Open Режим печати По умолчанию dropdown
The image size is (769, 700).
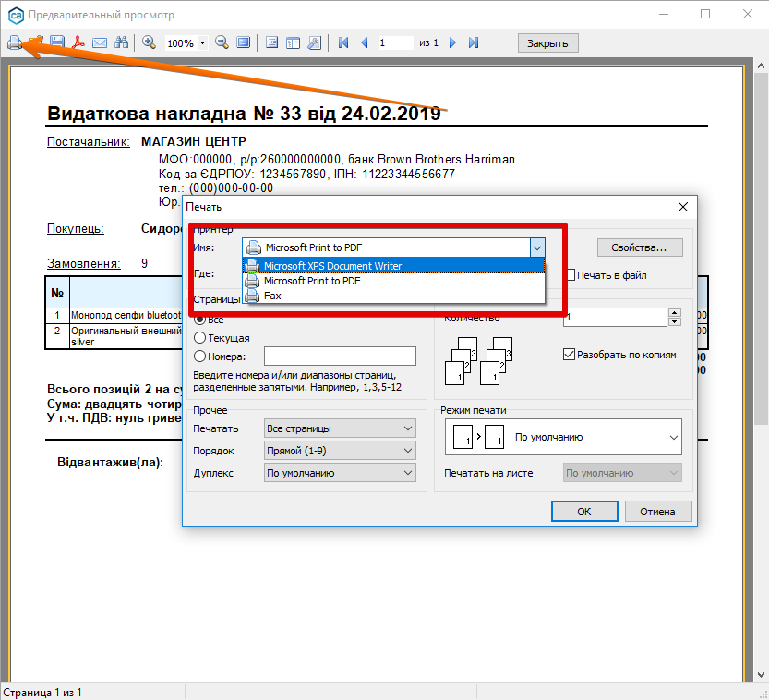(563, 437)
